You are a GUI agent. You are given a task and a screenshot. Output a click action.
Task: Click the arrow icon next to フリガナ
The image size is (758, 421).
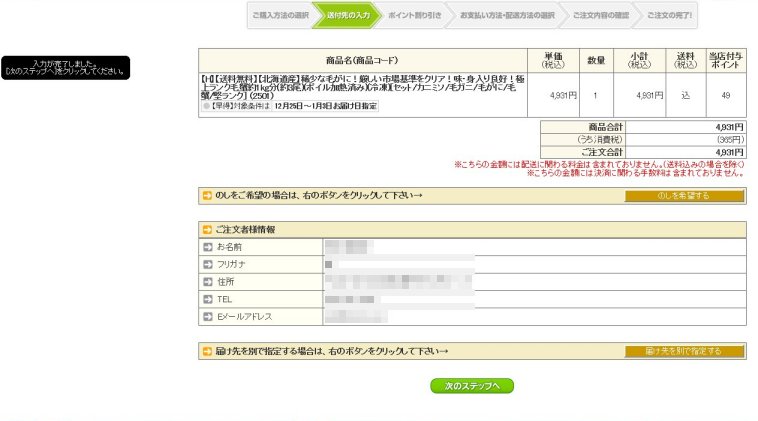(209, 264)
